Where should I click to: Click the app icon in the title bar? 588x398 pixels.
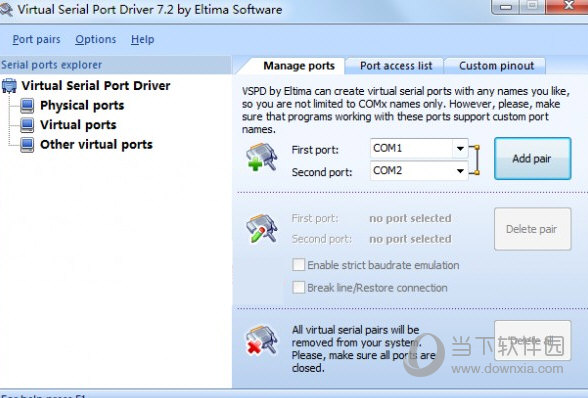click(6, 10)
